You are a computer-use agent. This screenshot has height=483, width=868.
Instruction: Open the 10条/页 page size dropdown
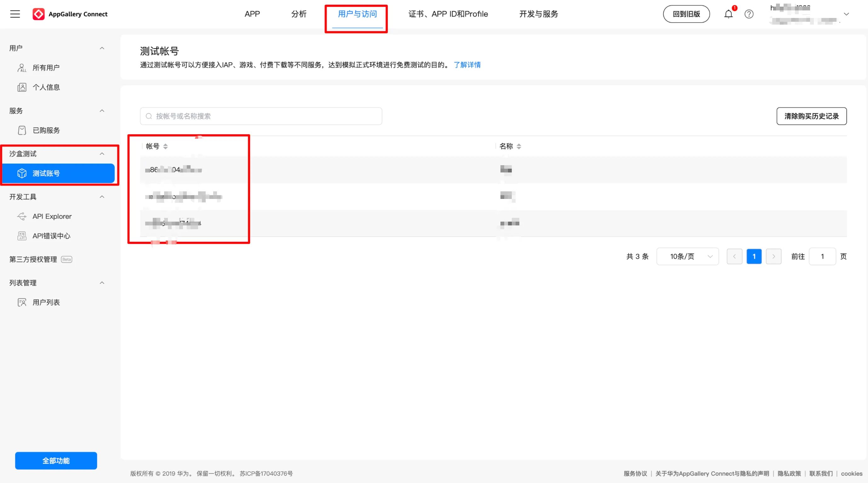click(688, 256)
